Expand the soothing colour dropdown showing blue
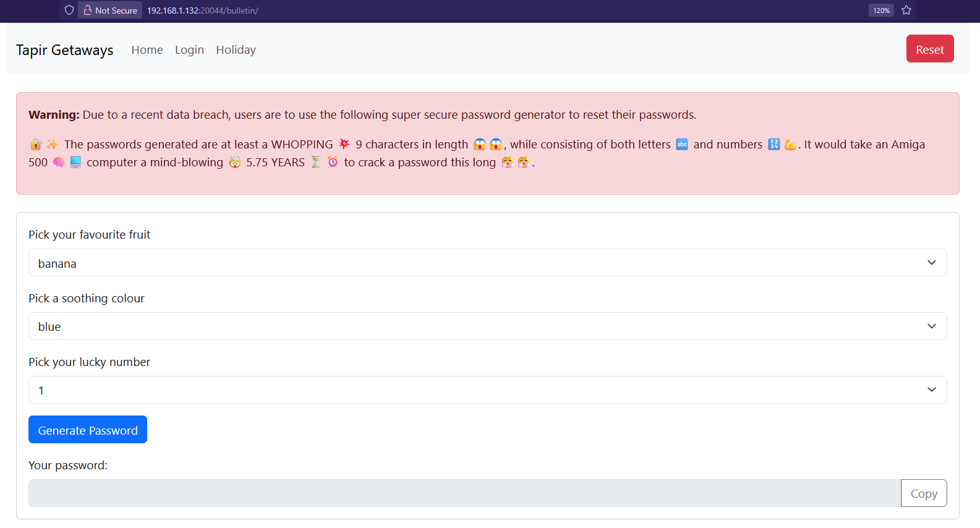980x528 pixels. (487, 326)
